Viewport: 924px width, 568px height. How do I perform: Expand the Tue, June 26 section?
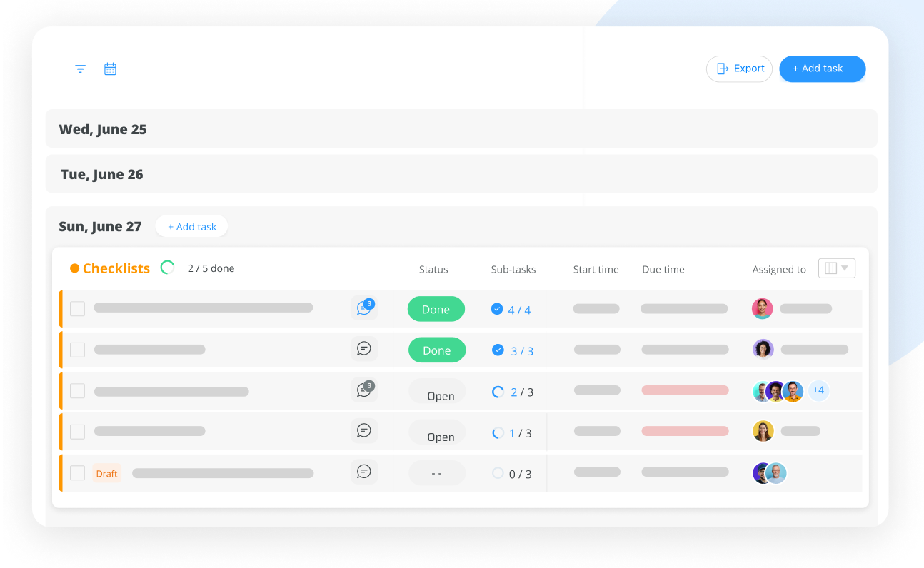point(461,174)
